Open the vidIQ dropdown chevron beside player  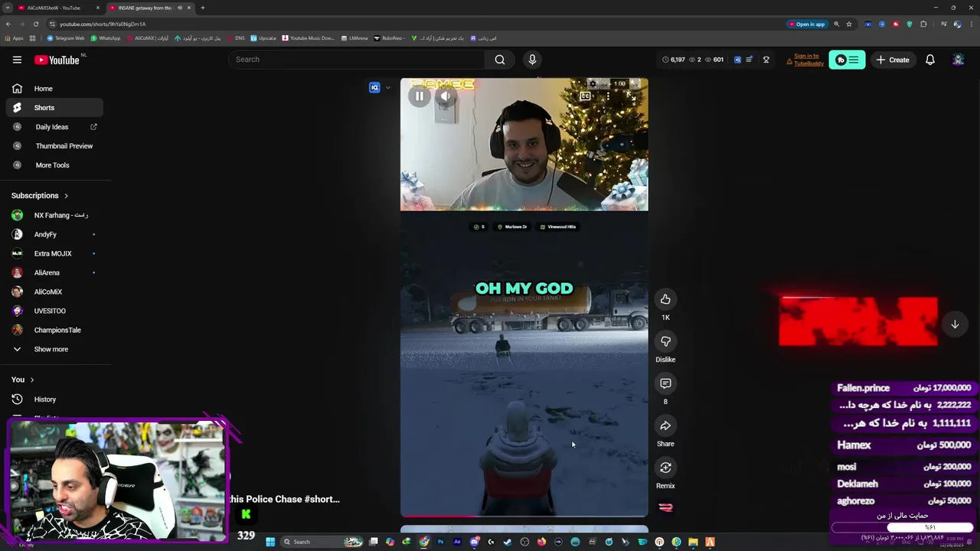[387, 87]
